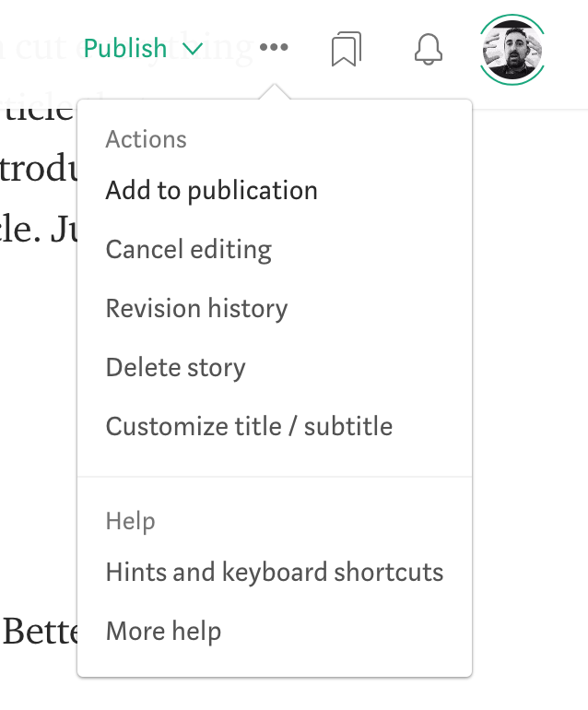Open the notifications bell
Image resolution: width=588 pixels, height=710 pixels.
pos(429,50)
